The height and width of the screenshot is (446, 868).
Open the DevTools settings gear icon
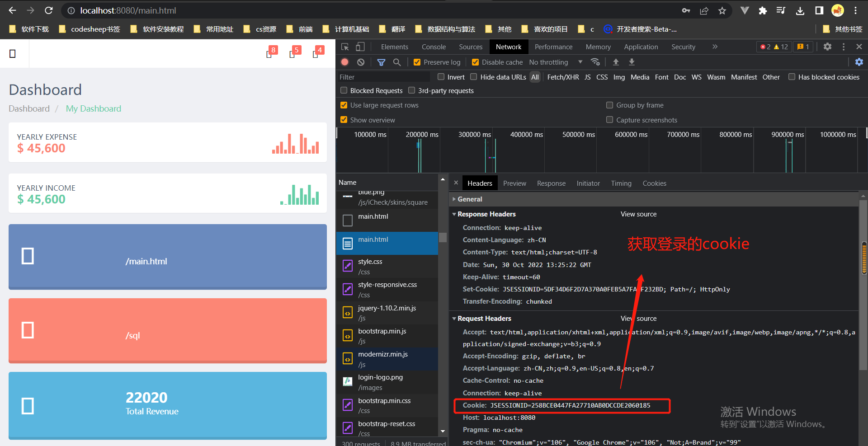[827, 47]
